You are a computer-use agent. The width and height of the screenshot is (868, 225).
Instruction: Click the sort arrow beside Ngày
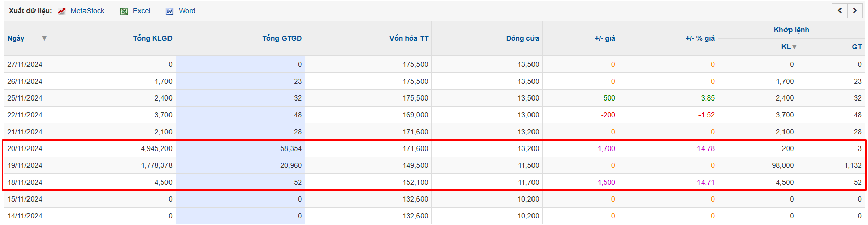44,38
